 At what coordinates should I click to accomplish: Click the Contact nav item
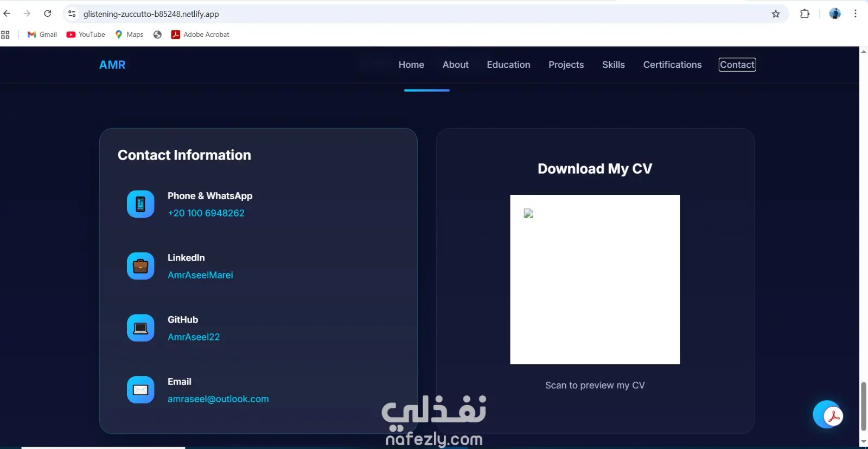(737, 65)
